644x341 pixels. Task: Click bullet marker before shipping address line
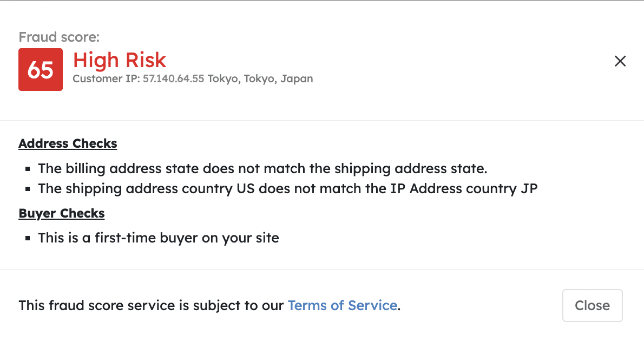28,189
